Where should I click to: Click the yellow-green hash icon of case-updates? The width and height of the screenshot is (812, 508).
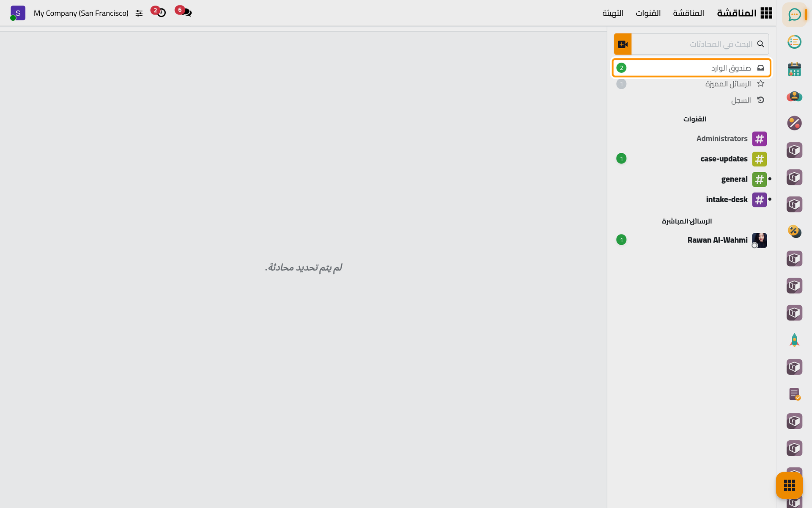click(760, 159)
